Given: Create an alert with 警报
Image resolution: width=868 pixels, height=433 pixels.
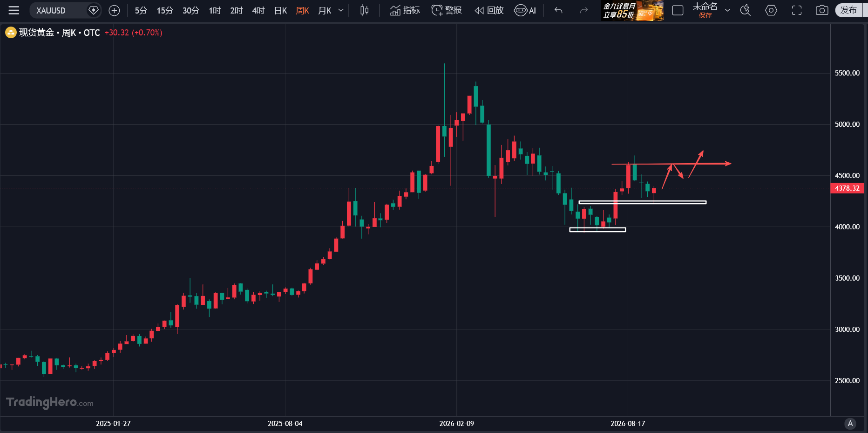Looking at the screenshot, I should tap(447, 10).
